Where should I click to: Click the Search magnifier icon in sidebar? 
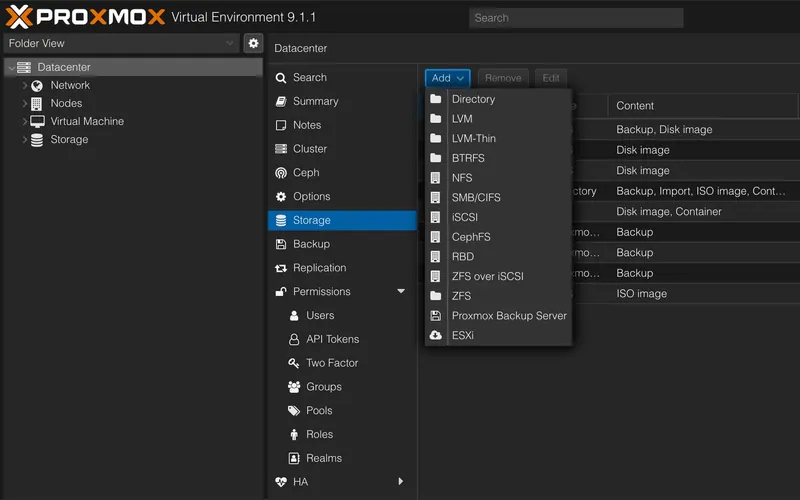[x=281, y=78]
